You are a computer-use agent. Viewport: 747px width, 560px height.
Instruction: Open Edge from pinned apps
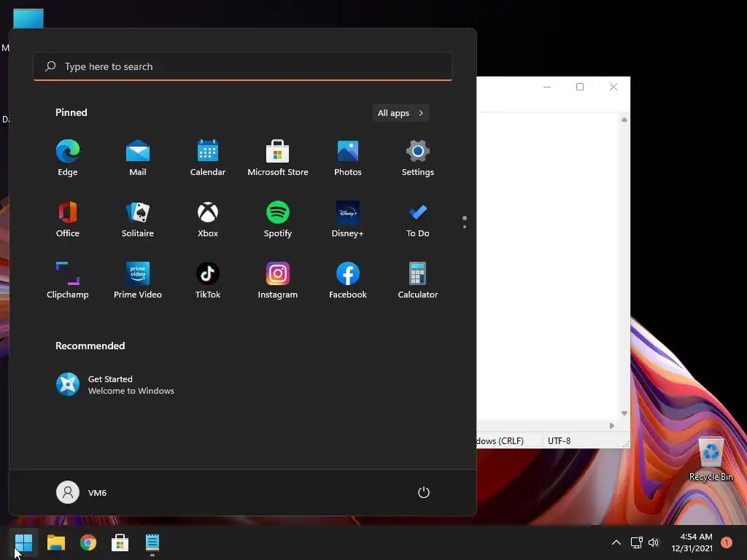tap(68, 158)
